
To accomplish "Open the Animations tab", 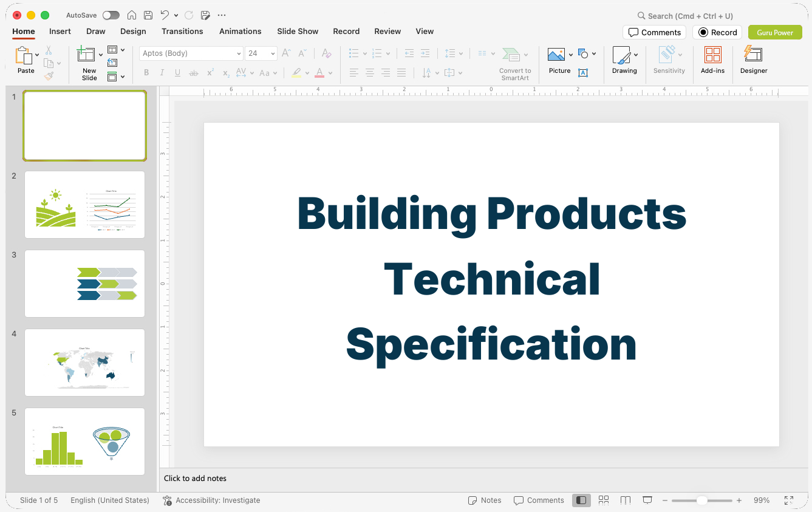I will (x=240, y=31).
